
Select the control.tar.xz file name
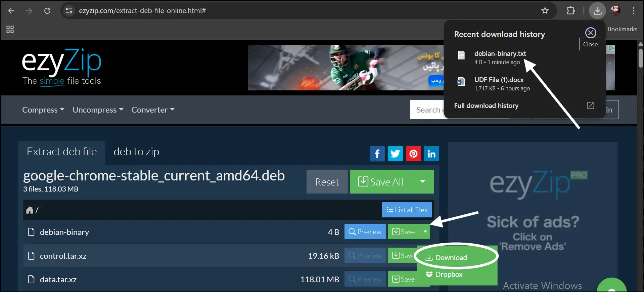click(63, 256)
